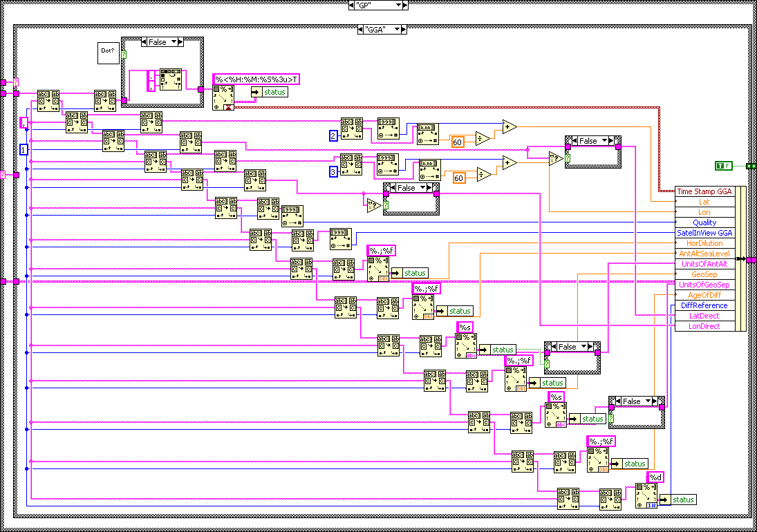
Task: Select Fract String To Number node feeding lower Divide
Action: (x=430, y=170)
